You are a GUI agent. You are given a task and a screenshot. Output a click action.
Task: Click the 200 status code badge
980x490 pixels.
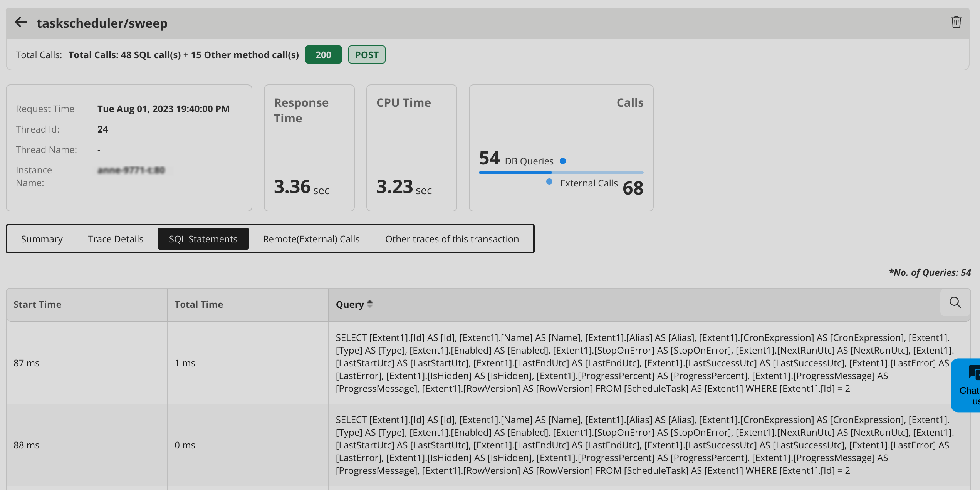click(x=323, y=55)
